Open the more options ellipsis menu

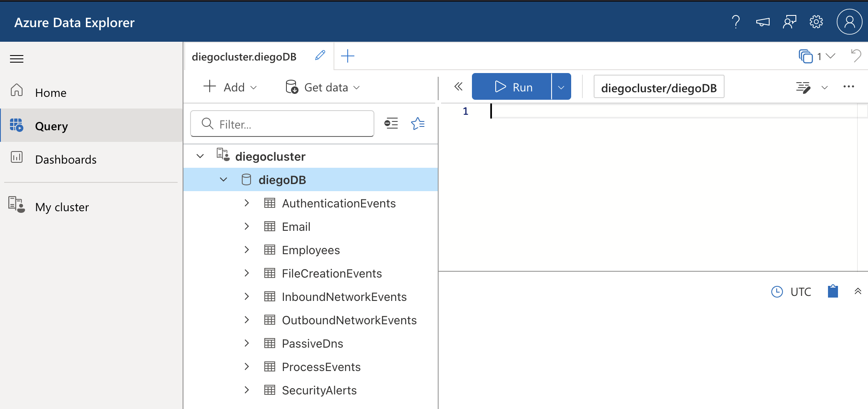849,86
